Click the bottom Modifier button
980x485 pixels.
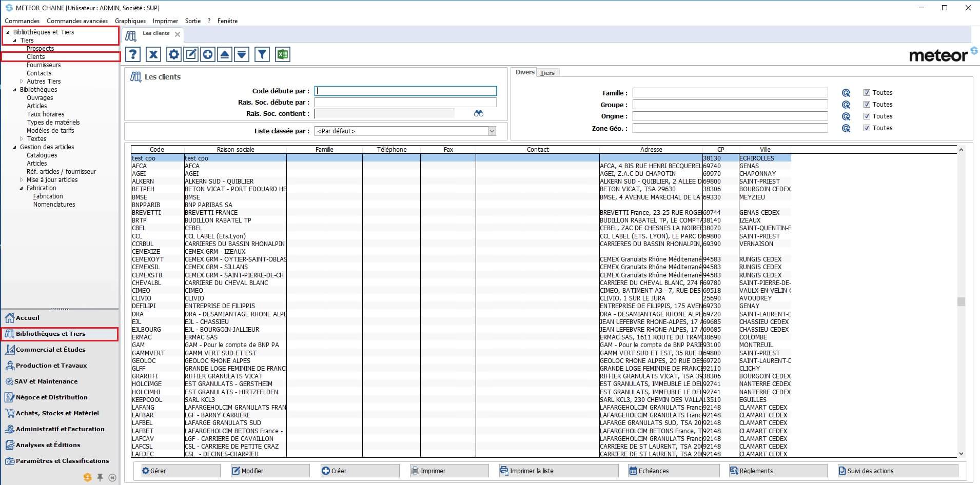[269, 471]
